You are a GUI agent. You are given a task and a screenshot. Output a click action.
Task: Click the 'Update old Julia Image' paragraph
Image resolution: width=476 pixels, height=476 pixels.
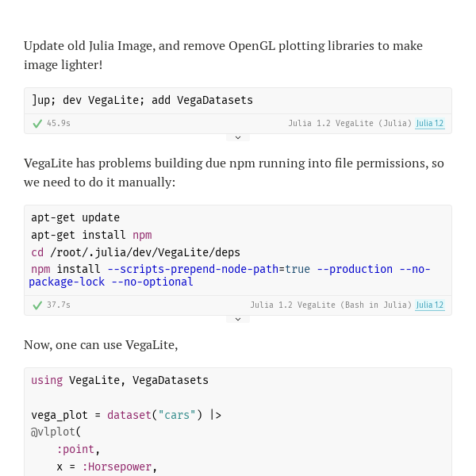pos(223,56)
